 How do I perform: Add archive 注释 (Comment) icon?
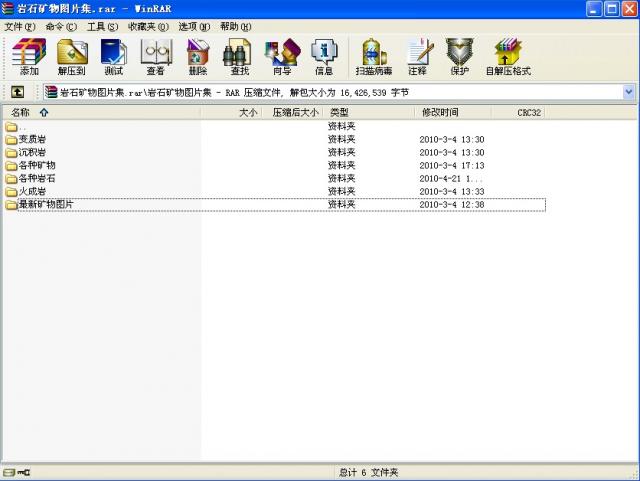tap(417, 57)
